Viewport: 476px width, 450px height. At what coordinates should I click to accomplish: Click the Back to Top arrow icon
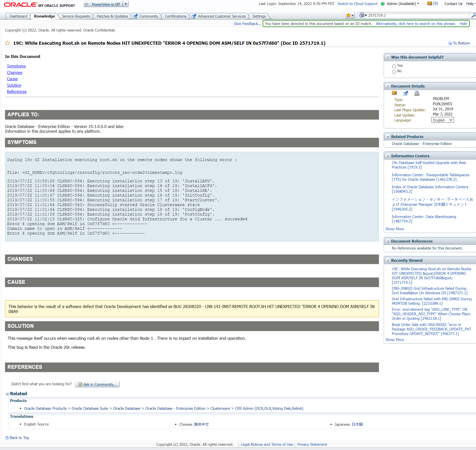tap(7, 438)
